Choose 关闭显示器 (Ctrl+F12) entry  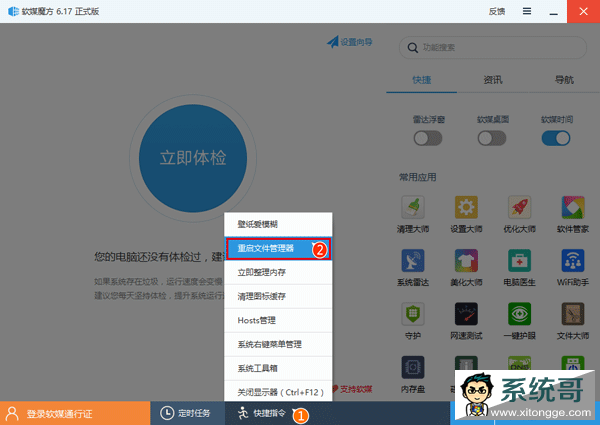tap(278, 391)
